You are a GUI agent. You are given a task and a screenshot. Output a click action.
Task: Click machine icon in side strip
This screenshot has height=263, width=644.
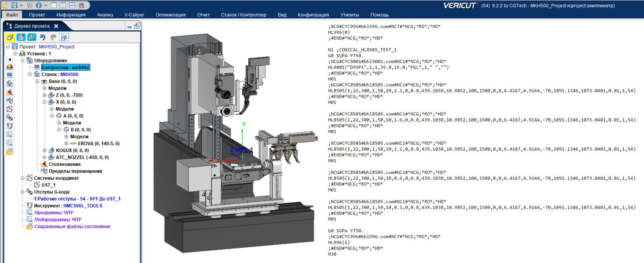point(10,84)
